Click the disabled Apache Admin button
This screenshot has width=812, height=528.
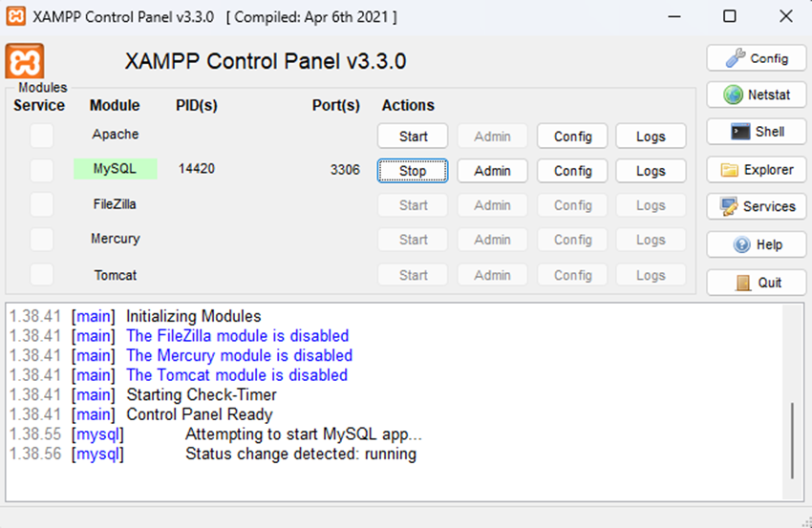tap(493, 137)
